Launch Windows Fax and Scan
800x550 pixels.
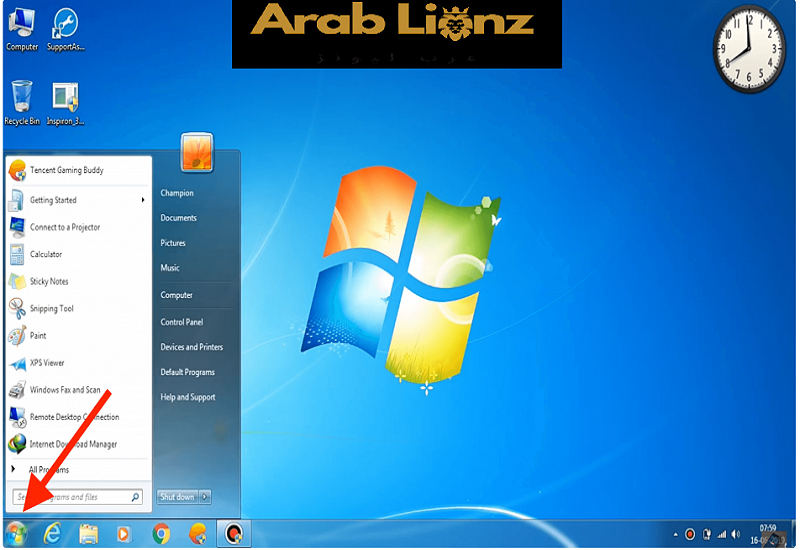(79, 390)
